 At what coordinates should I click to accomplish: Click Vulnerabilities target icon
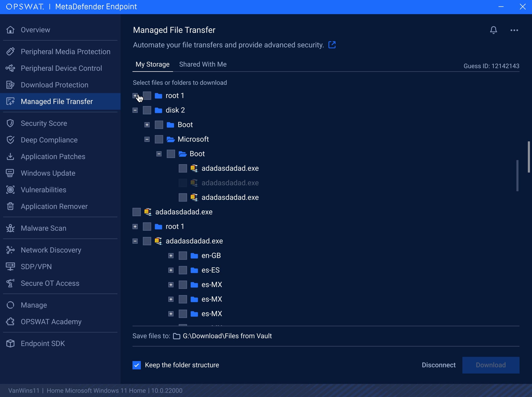pyautogui.click(x=10, y=190)
